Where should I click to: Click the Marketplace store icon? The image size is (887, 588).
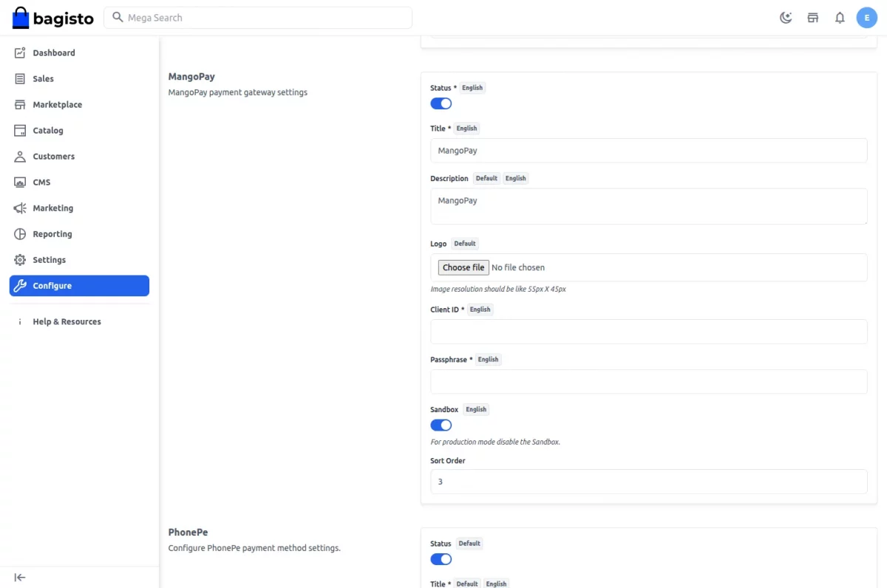click(20, 104)
